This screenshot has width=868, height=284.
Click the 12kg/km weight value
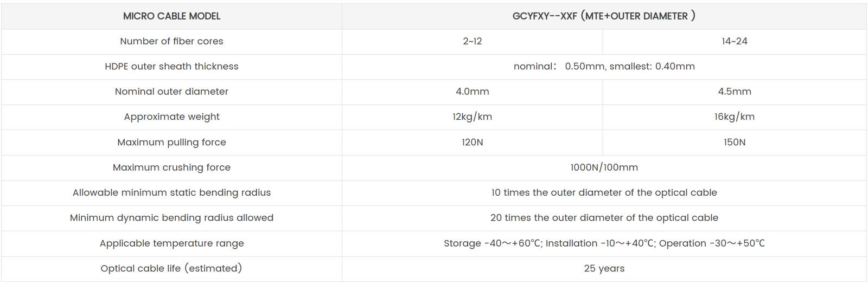point(472,117)
